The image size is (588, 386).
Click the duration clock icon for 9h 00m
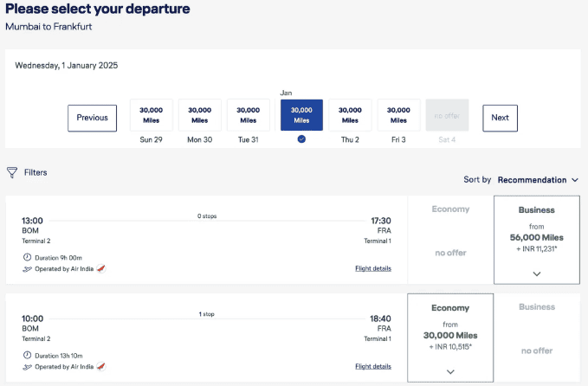point(26,257)
